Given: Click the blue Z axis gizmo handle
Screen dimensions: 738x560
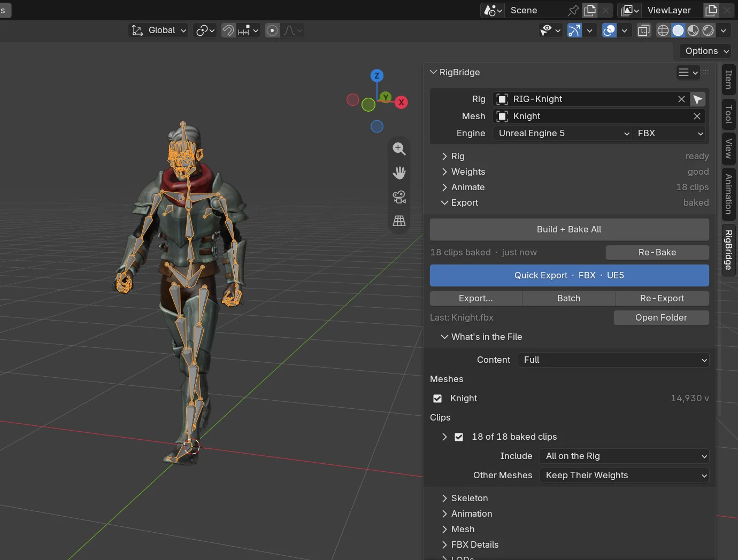Looking at the screenshot, I should pos(377,75).
